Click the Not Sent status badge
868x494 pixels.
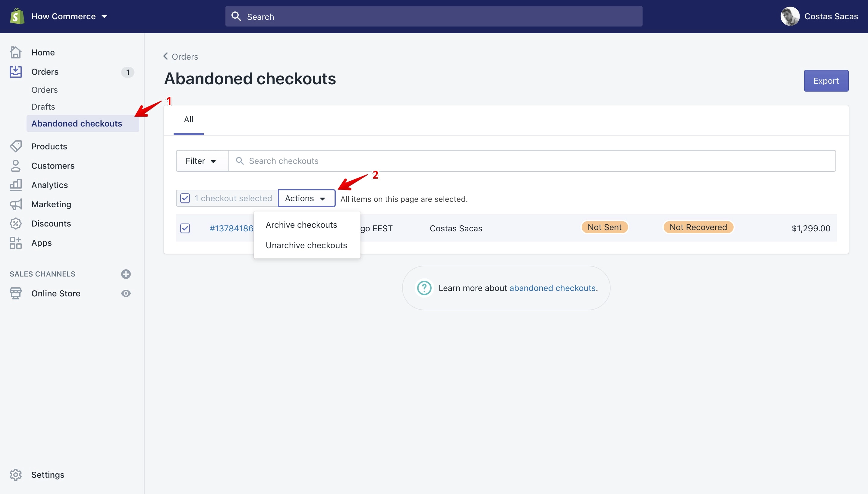tap(605, 227)
